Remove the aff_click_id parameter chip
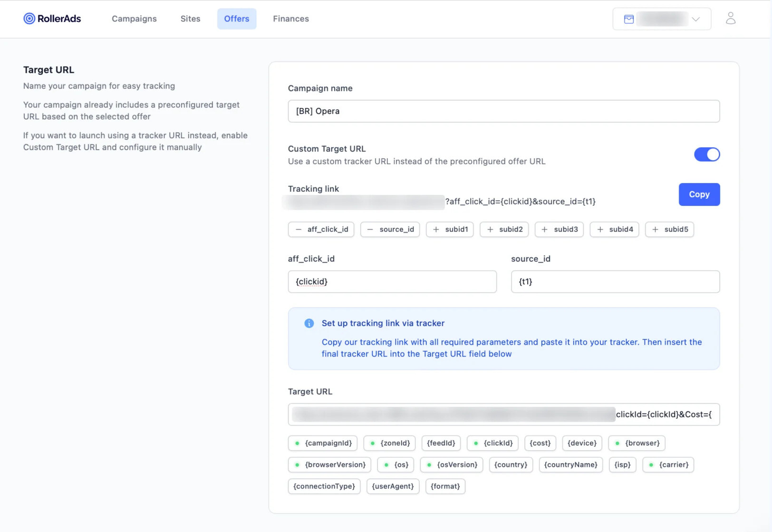 (321, 229)
